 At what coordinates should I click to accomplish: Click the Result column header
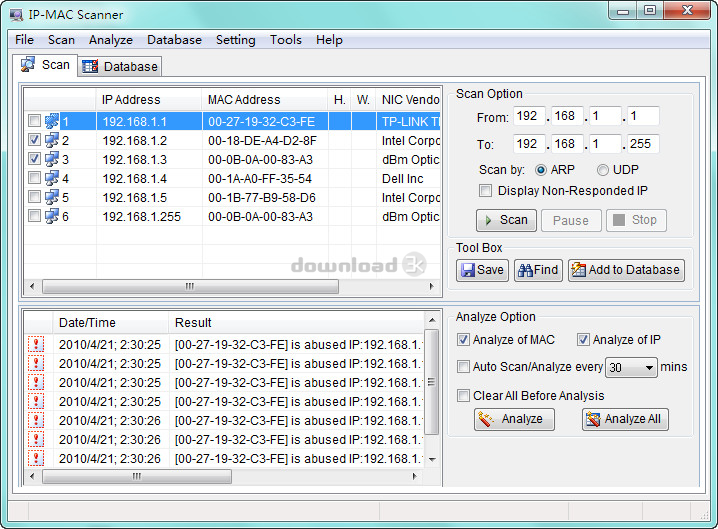click(296, 323)
